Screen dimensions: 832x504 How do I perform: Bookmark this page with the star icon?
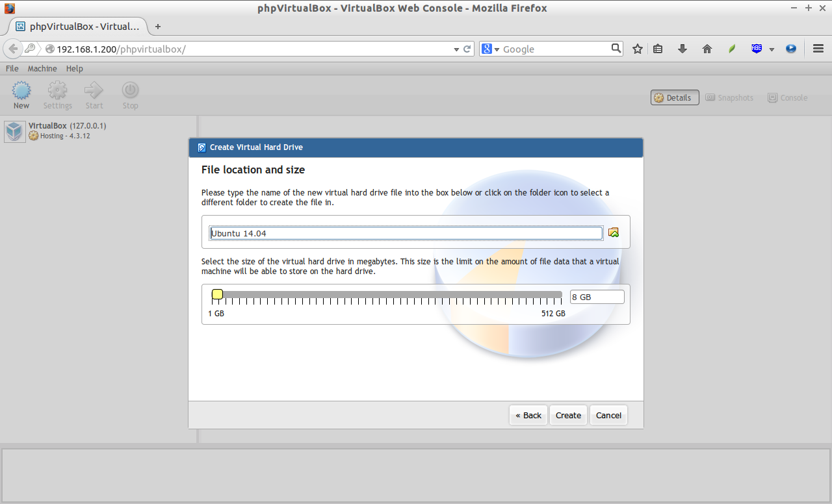click(x=638, y=49)
